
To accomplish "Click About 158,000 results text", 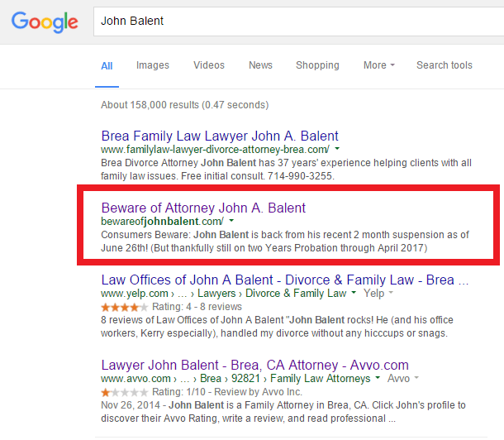I will 185,105.
